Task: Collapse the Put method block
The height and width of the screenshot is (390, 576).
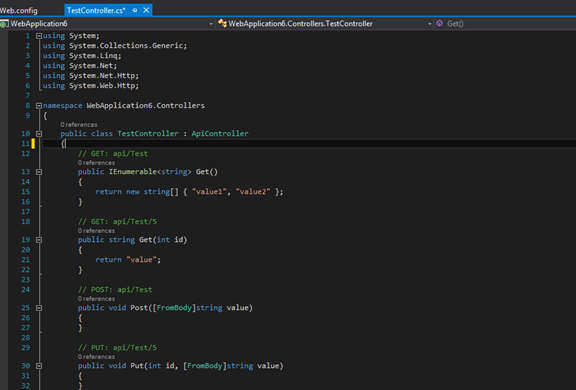Action: [x=39, y=366]
